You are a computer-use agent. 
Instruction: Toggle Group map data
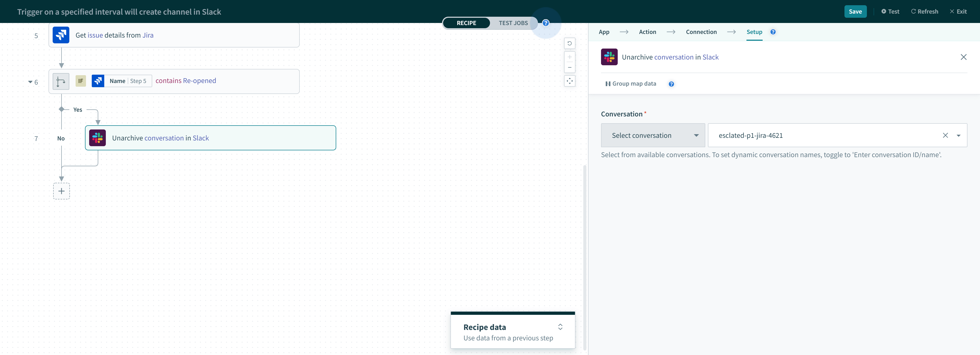click(x=630, y=84)
